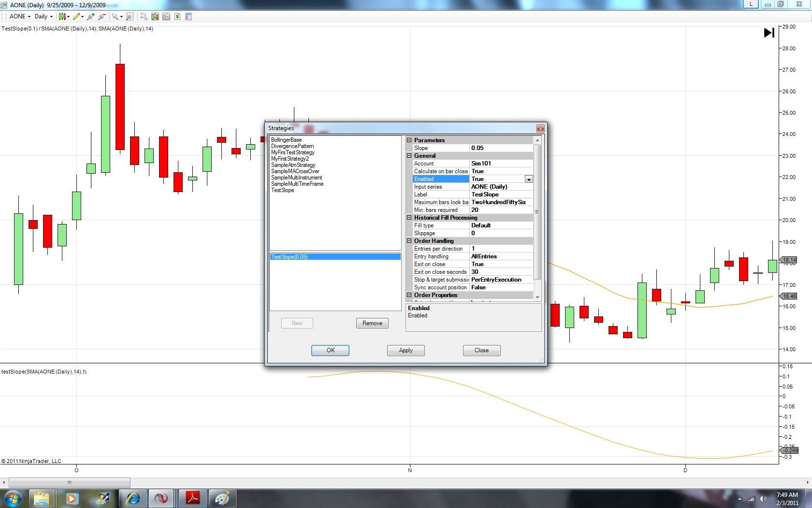Click Calculate on bar close True value
This screenshot has width=812, height=508.
pyautogui.click(x=502, y=171)
